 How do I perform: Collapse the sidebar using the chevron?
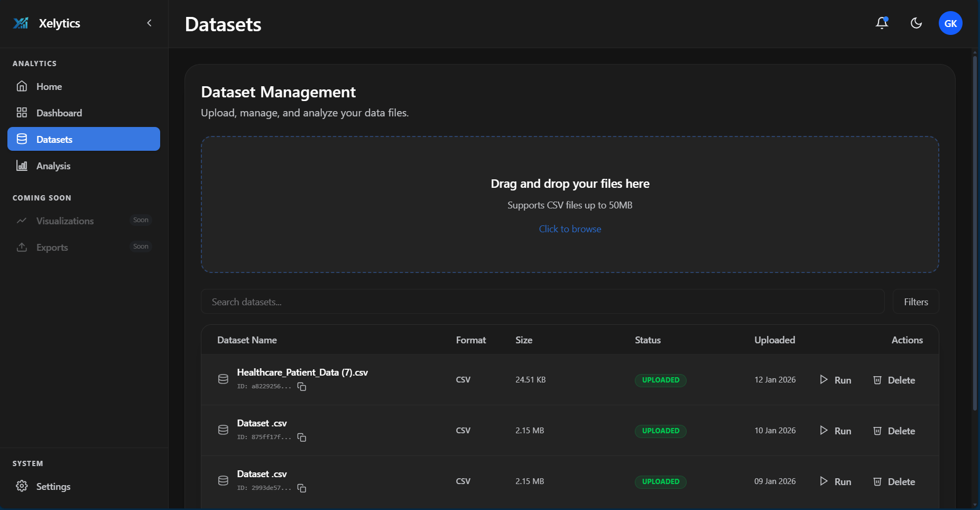[x=149, y=23]
